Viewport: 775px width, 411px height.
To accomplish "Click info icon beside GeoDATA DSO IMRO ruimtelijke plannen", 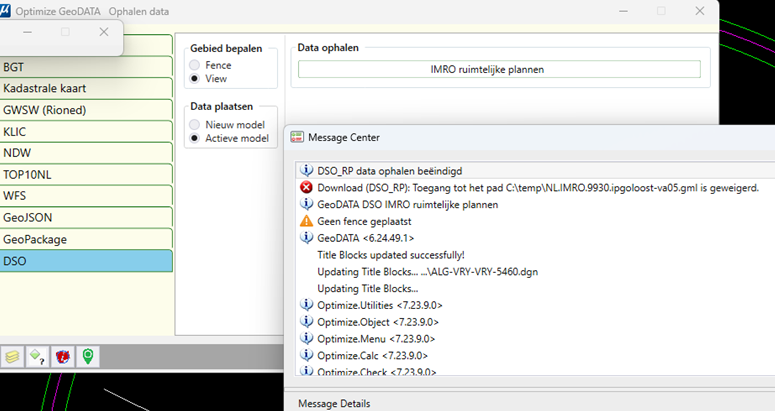I will click(306, 204).
